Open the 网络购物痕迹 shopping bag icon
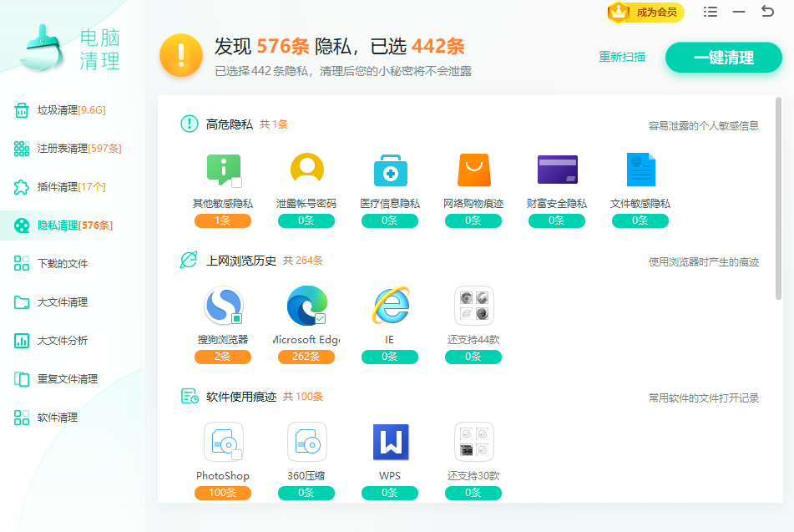This screenshot has width=794, height=532. tap(473, 170)
